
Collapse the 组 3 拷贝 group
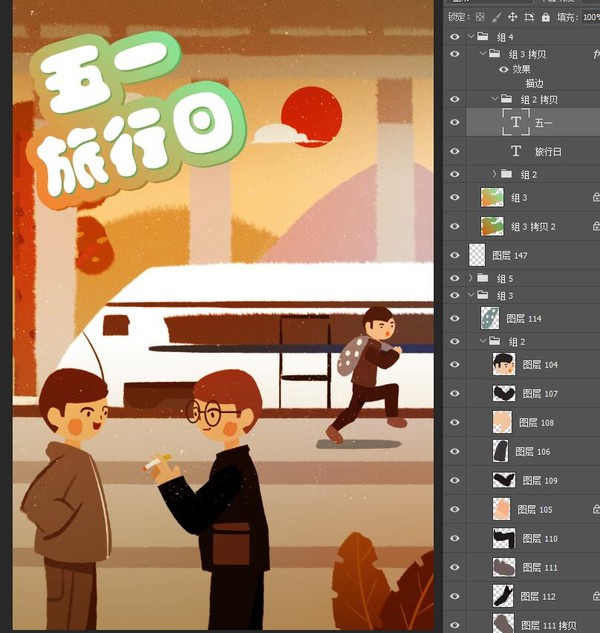[x=482, y=53]
